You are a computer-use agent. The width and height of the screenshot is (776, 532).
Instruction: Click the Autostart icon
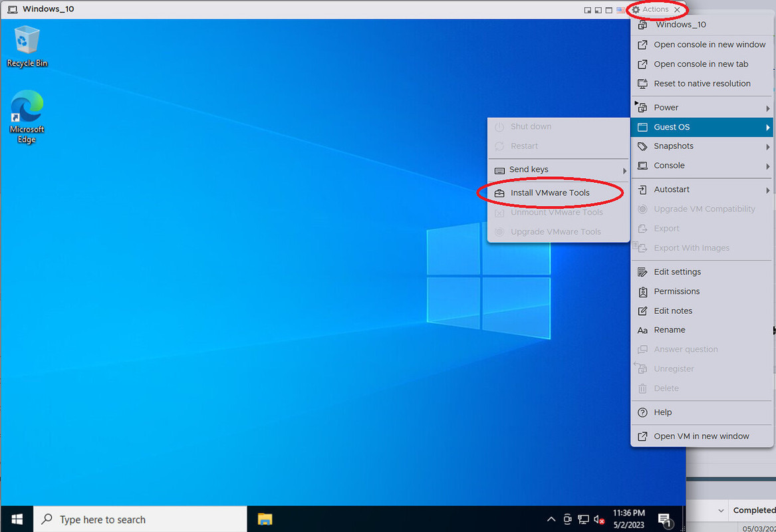click(x=642, y=190)
